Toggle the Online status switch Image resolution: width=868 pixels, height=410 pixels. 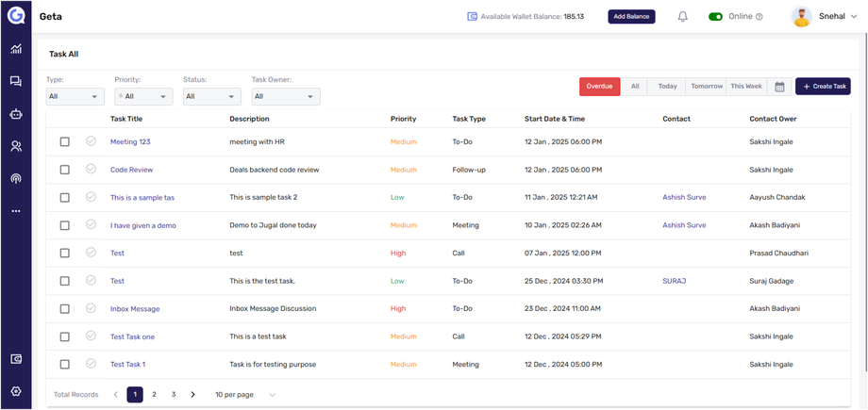click(715, 17)
